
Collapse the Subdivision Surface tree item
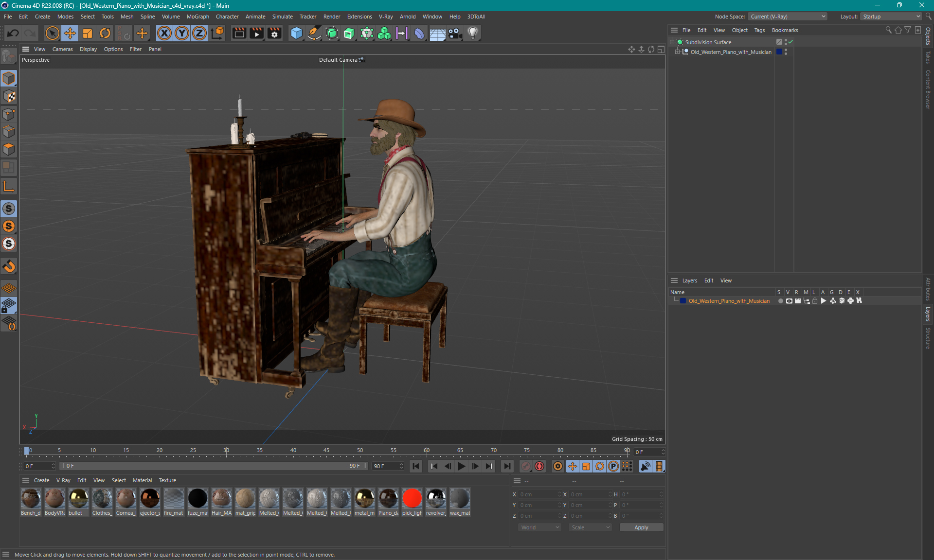pos(672,42)
